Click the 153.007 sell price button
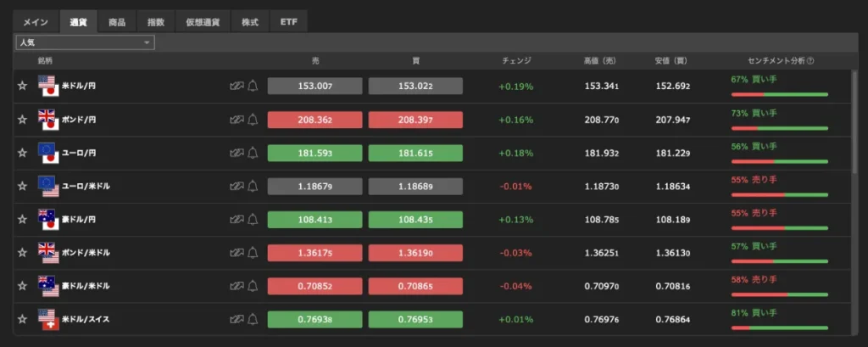868x347 pixels. click(x=314, y=87)
